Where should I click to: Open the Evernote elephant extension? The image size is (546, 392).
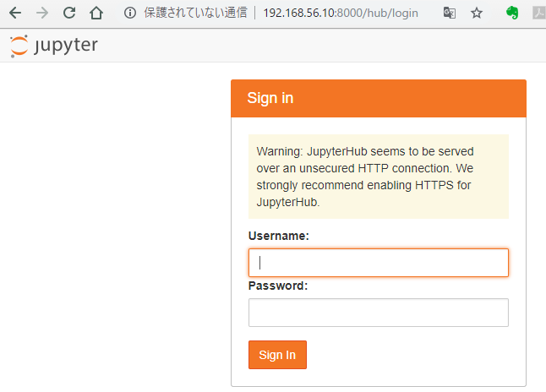pyautogui.click(x=512, y=13)
